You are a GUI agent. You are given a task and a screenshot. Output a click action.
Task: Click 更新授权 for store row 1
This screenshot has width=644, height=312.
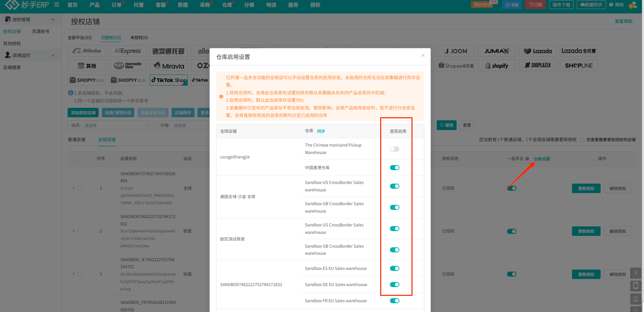pyautogui.click(x=586, y=188)
